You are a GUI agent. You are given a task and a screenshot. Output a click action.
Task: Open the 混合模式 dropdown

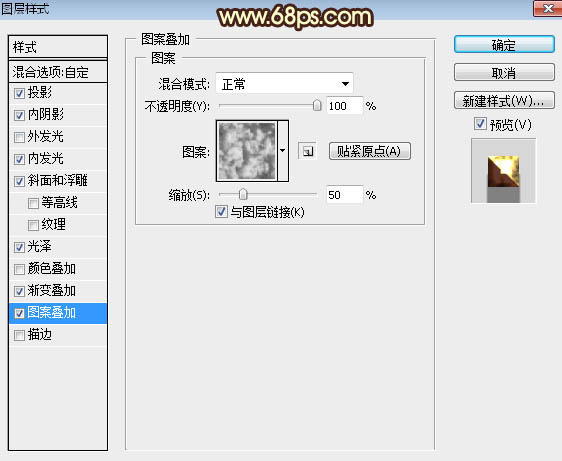tap(285, 84)
